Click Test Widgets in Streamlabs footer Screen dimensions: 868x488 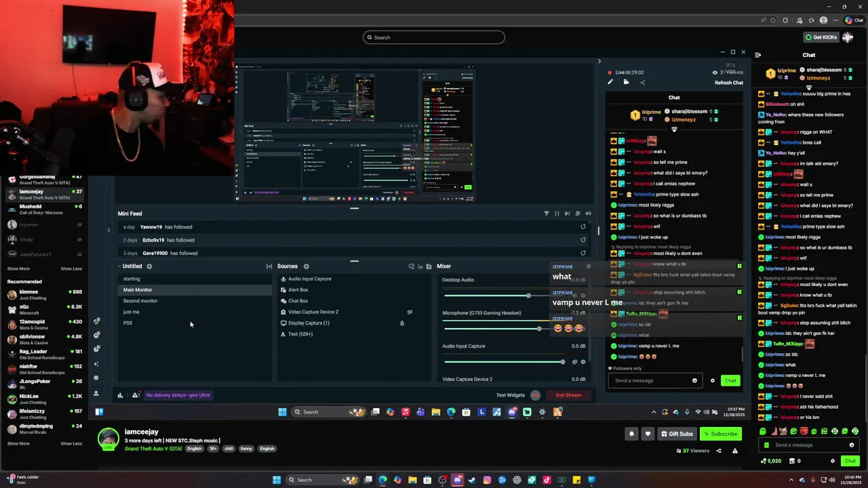(x=511, y=395)
